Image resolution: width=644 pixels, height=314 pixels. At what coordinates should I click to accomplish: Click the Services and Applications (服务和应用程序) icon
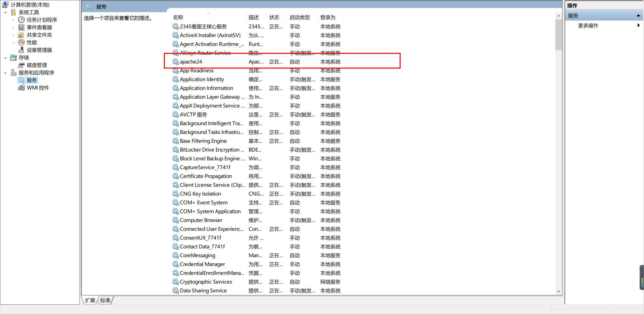click(13, 73)
